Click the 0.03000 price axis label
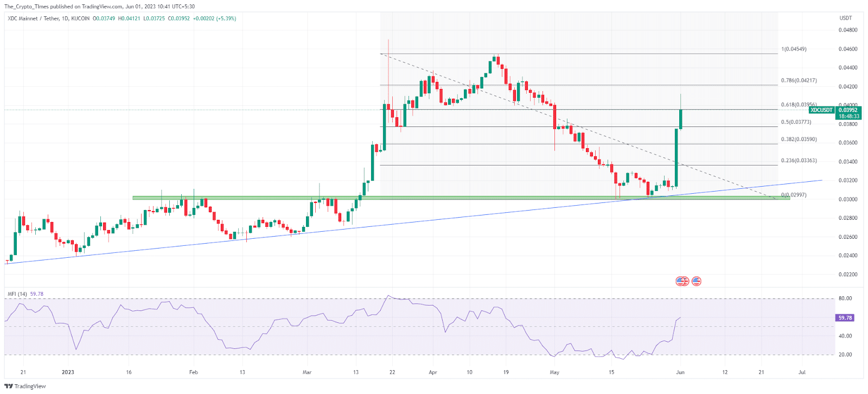868x394 pixels. (x=848, y=200)
